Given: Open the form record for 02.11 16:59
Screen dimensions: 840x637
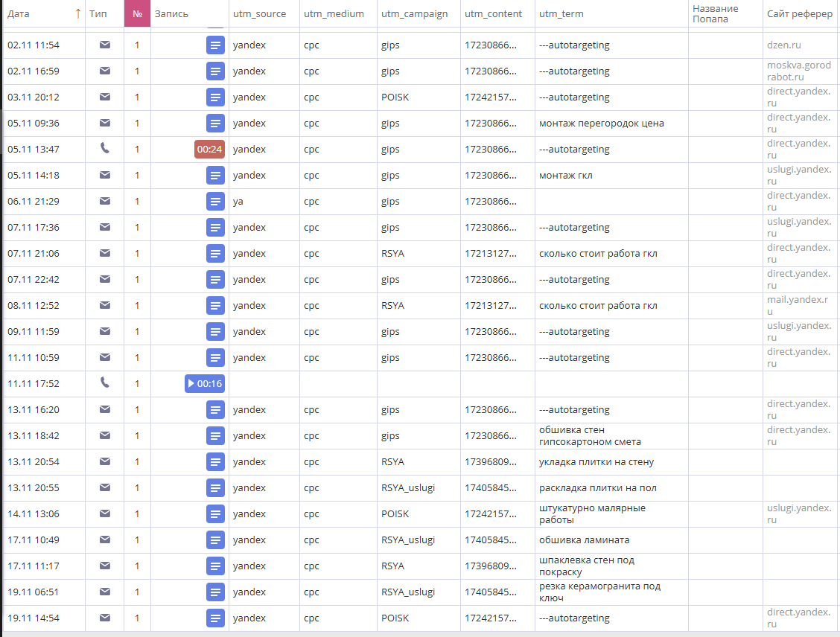Looking at the screenshot, I should pos(214,71).
